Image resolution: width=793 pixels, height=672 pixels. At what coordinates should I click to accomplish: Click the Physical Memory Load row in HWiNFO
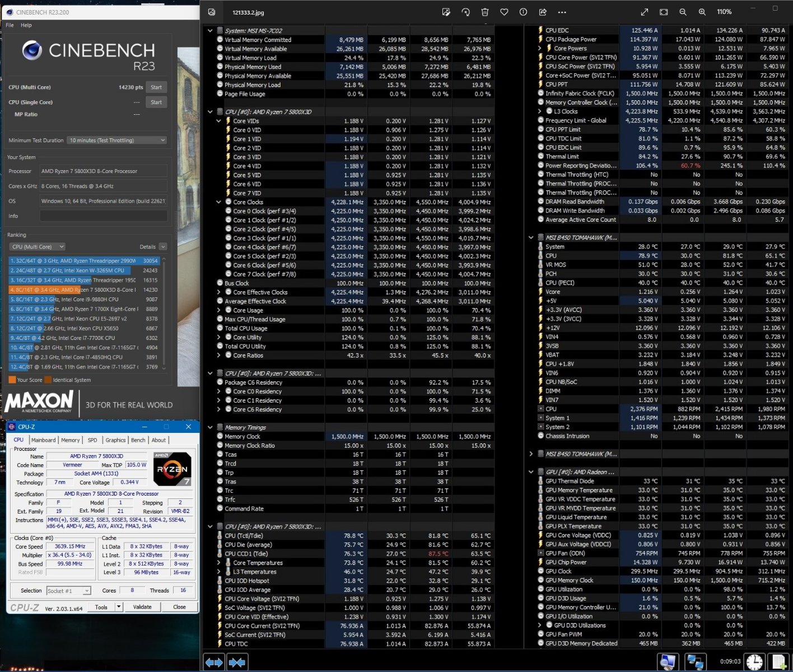pos(355,85)
